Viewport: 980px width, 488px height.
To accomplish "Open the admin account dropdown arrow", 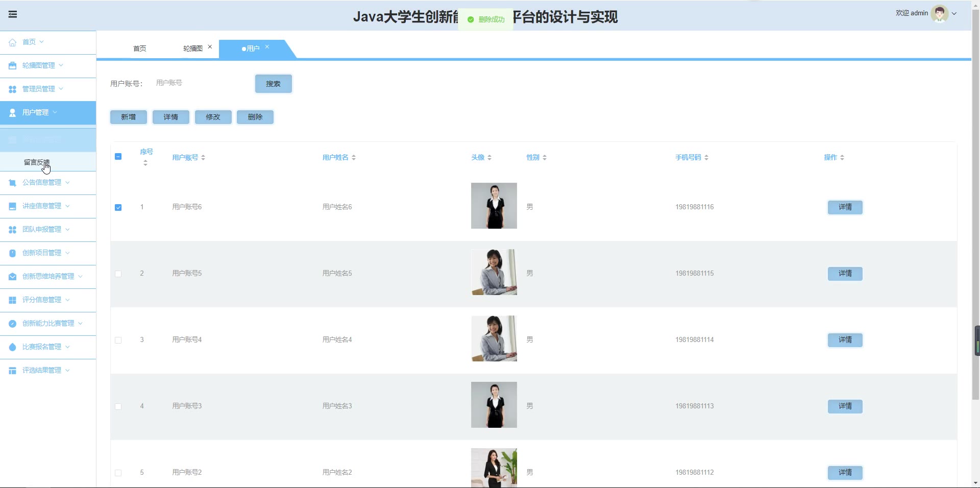I will coord(954,14).
